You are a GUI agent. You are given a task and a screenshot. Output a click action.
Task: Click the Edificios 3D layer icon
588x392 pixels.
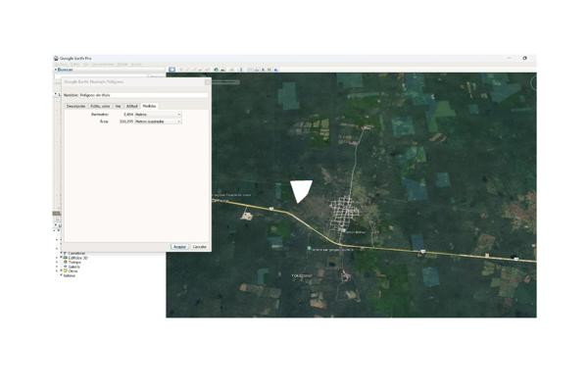point(65,258)
